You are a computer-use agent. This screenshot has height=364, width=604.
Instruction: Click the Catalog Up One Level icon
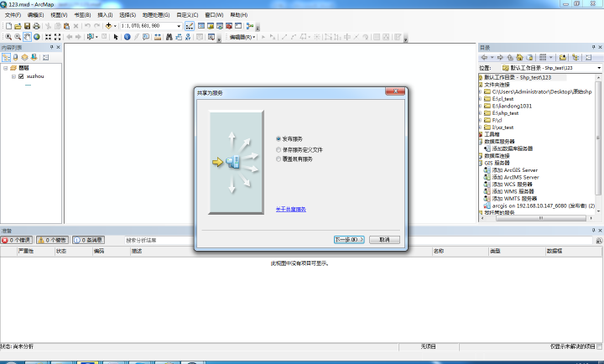click(510, 57)
